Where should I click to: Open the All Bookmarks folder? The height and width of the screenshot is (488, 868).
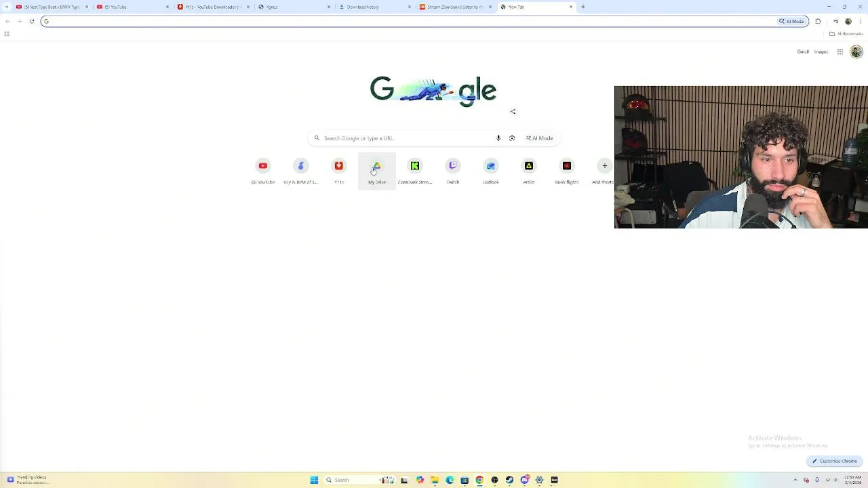(846, 34)
